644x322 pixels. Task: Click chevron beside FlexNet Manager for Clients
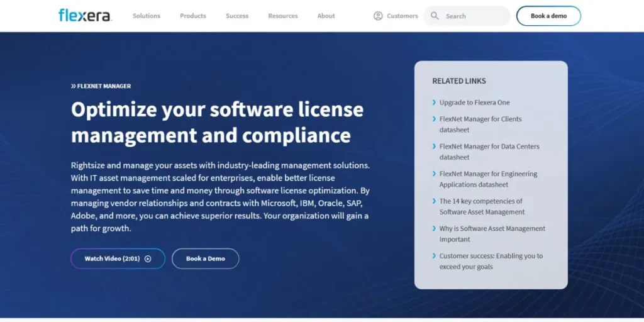[x=434, y=119]
